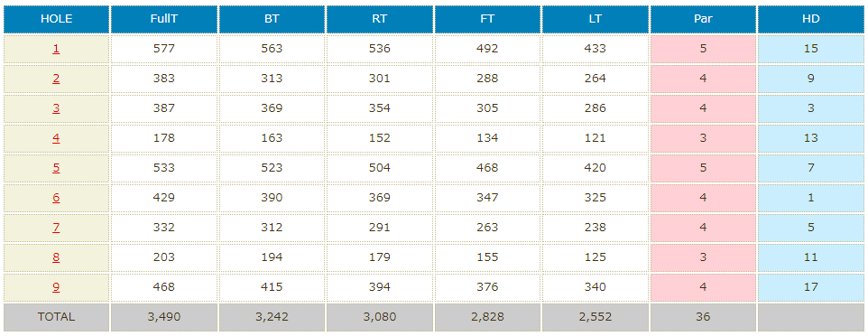
Task: Open the hole 9 link
Action: (56, 287)
